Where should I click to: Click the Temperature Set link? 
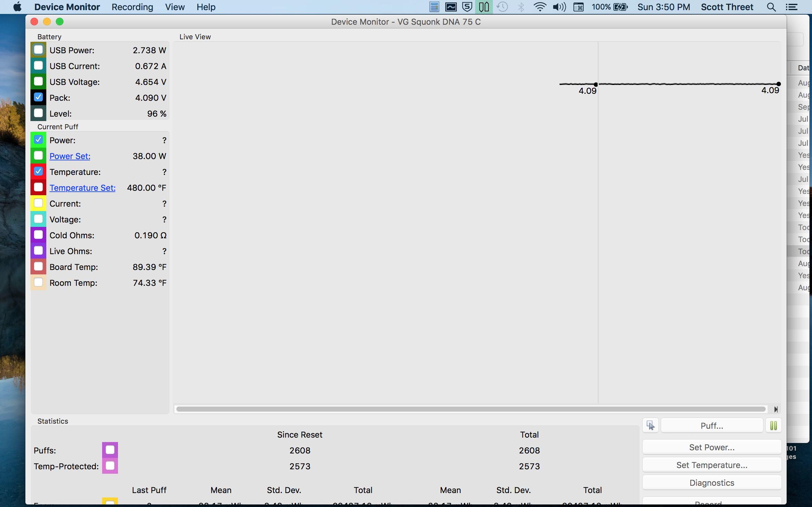click(82, 188)
